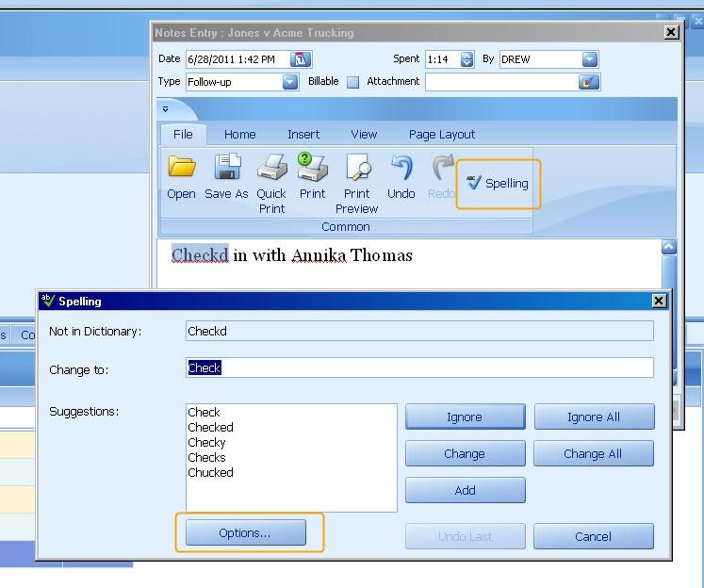Screen dimensions: 704x588
Task: Close the Spelling dialog window
Action: [x=659, y=301]
